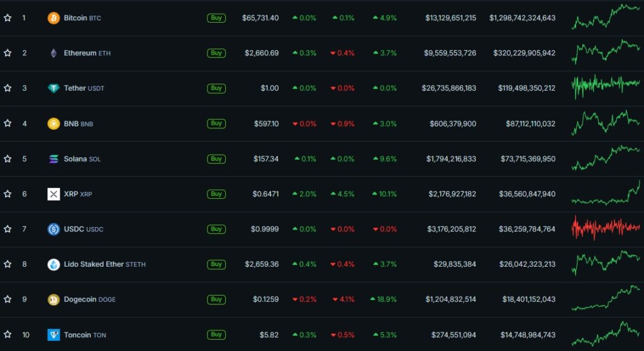Image resolution: width=644 pixels, height=351 pixels.
Task: Select Bitcoin price $65,731.40
Action: [260, 18]
